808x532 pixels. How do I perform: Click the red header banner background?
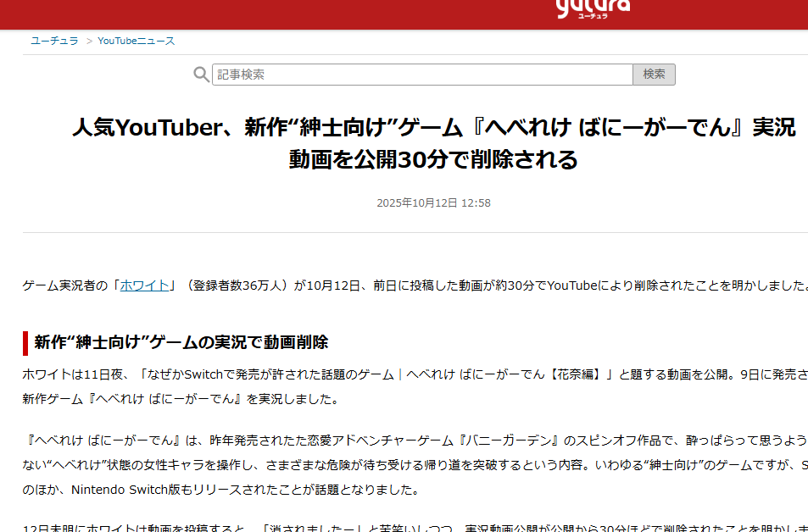click(254, 14)
